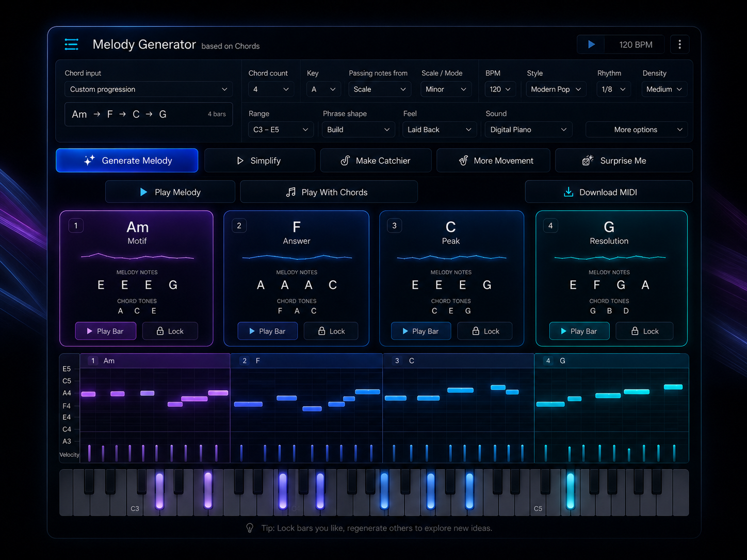Open the Sound Digital Piano dropdown

528,129
